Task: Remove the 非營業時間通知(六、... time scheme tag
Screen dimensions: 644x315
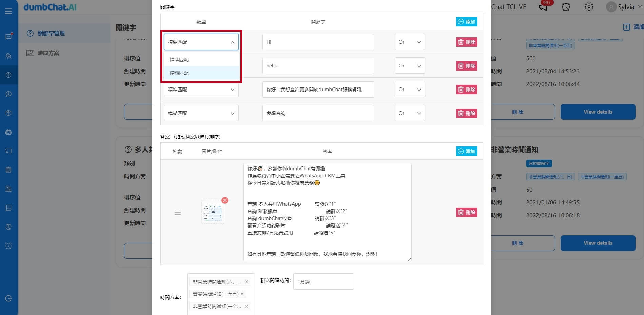Action: [x=247, y=282]
